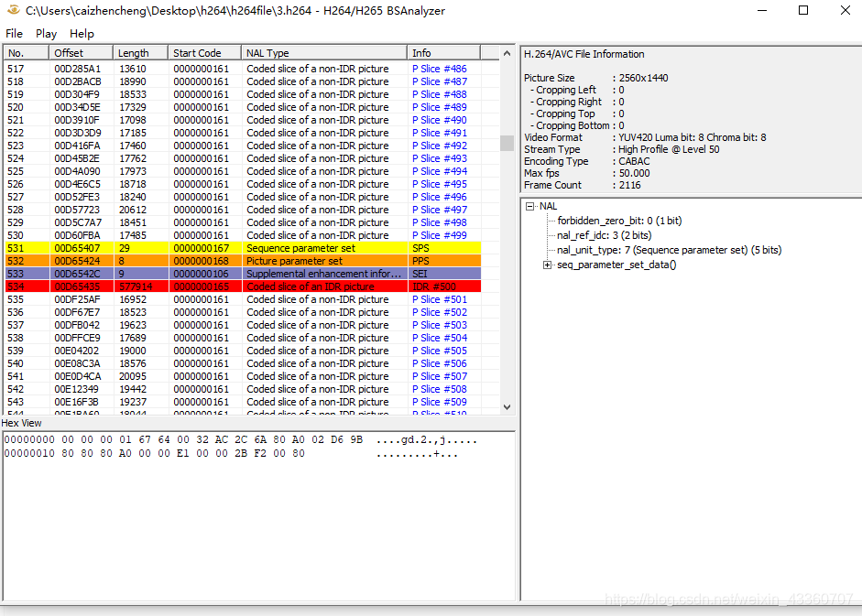Expand the seq_parameter_set_data() node
This screenshot has height=616, width=862.
coord(547,265)
